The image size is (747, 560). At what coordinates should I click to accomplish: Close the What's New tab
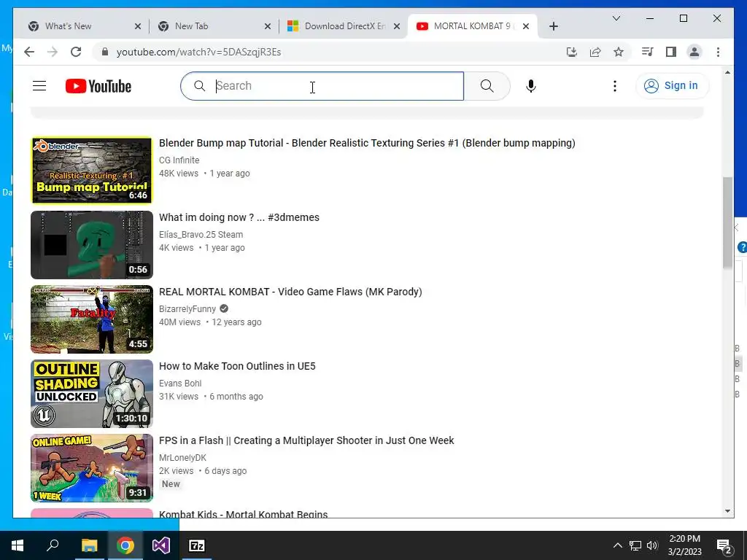click(138, 26)
